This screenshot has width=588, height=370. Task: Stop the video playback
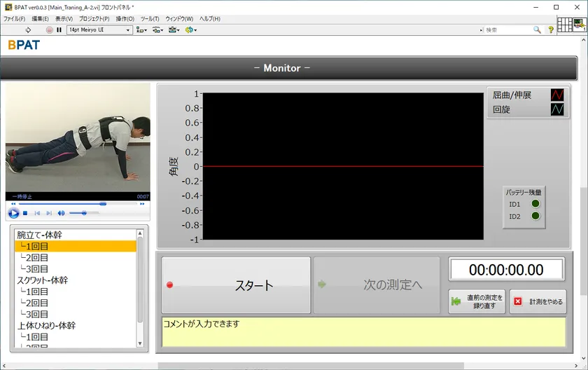25,213
